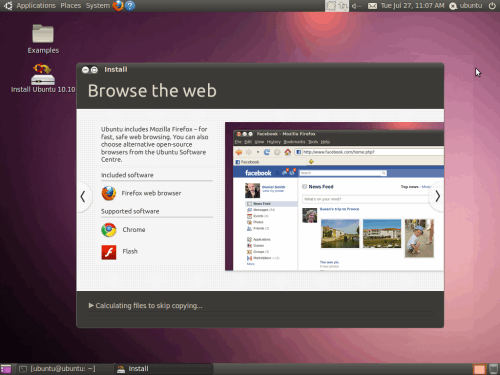The width and height of the screenshot is (500, 375).
Task: Click the 'Browse the web' heading
Action: [x=152, y=91]
